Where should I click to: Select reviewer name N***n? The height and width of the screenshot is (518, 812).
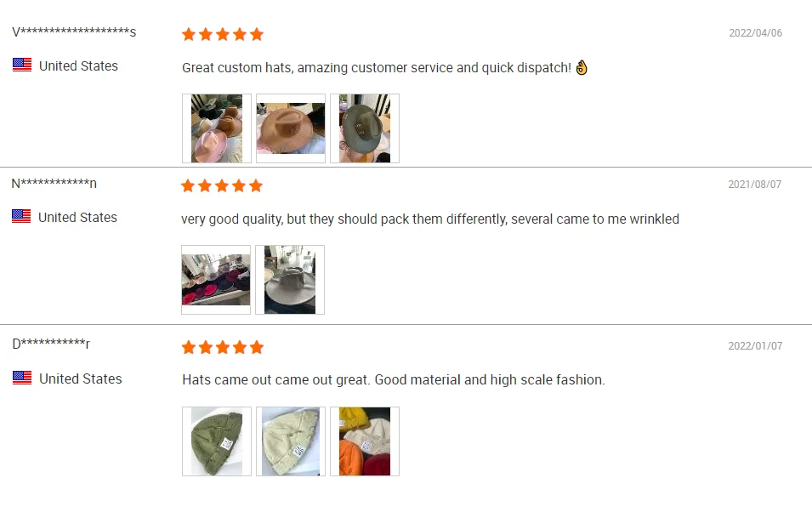click(54, 184)
